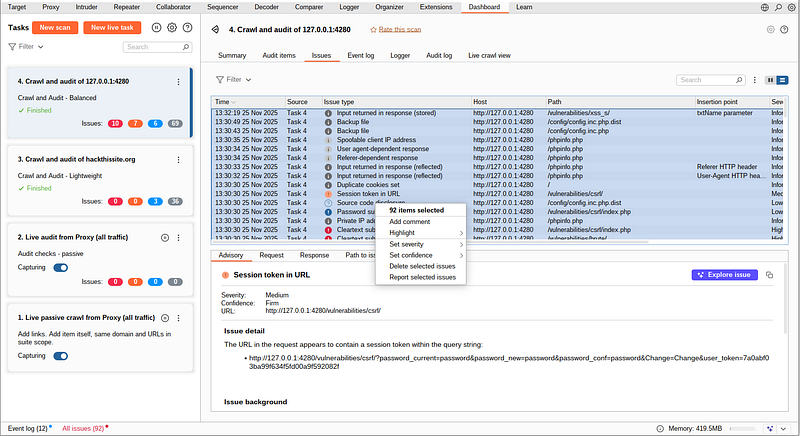The width and height of the screenshot is (800, 436).
Task: Click the clock icon beside Memory indicator
Action: click(x=660, y=428)
